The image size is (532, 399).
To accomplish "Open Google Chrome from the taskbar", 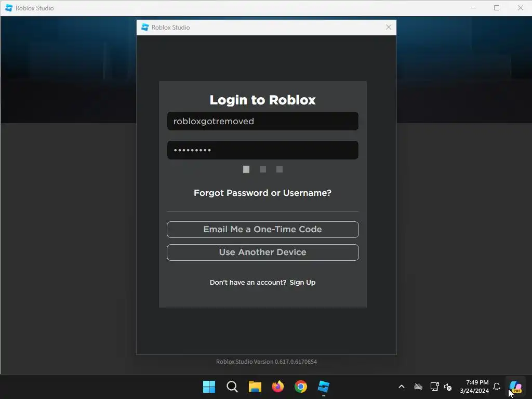I will pos(301,387).
